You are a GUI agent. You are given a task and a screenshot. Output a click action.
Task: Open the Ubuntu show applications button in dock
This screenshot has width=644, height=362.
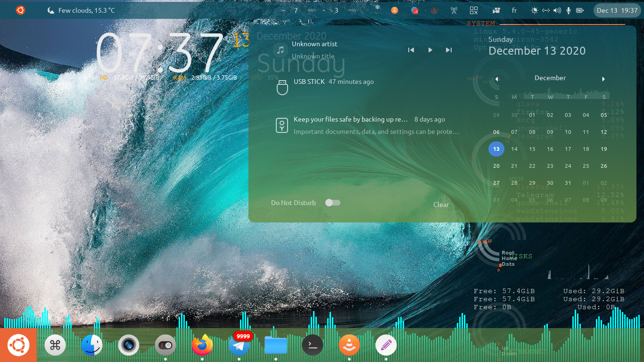[x=18, y=345]
